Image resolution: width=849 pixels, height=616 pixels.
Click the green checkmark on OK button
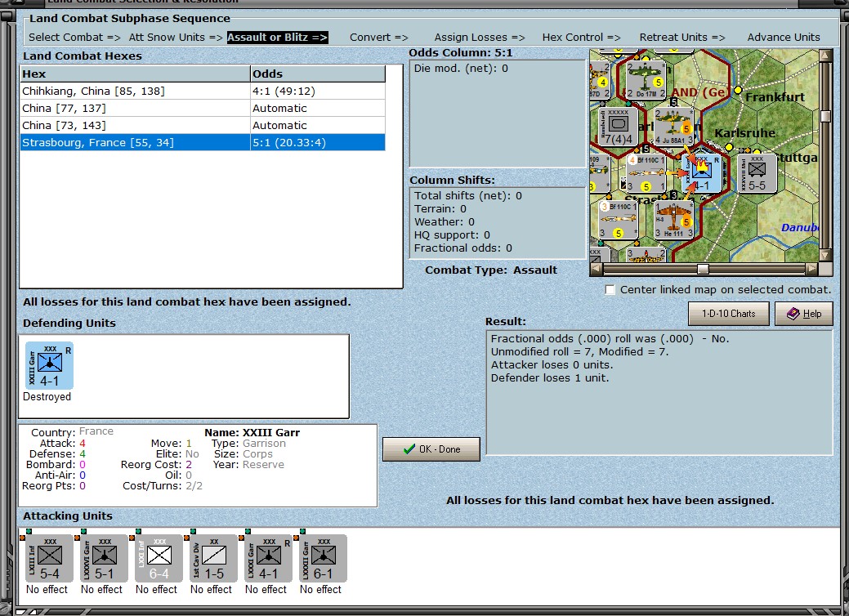[409, 449]
